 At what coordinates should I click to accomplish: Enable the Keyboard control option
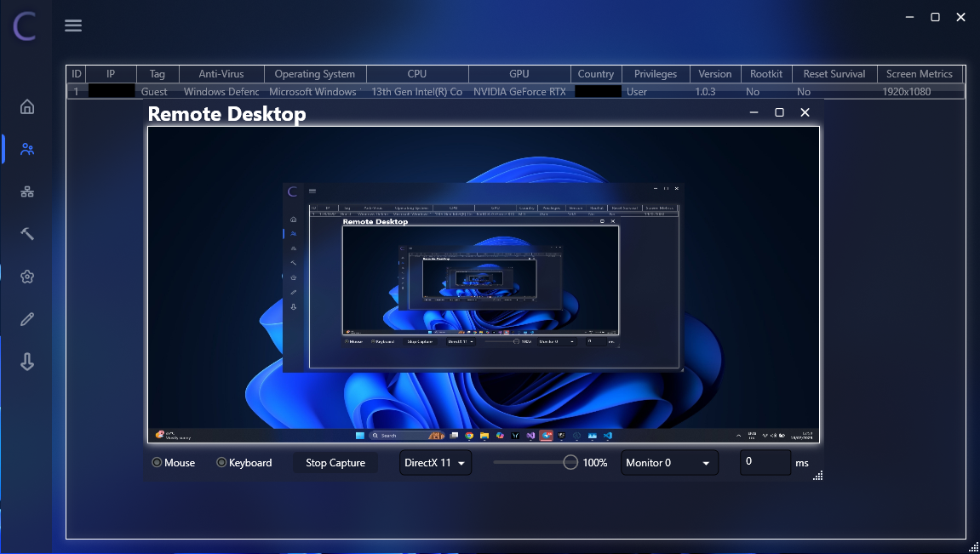pos(221,463)
